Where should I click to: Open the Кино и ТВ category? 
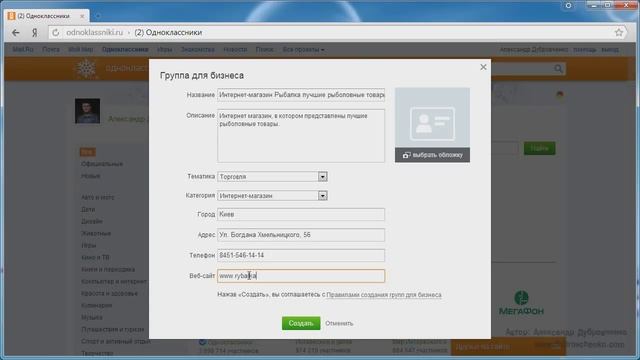click(x=95, y=258)
